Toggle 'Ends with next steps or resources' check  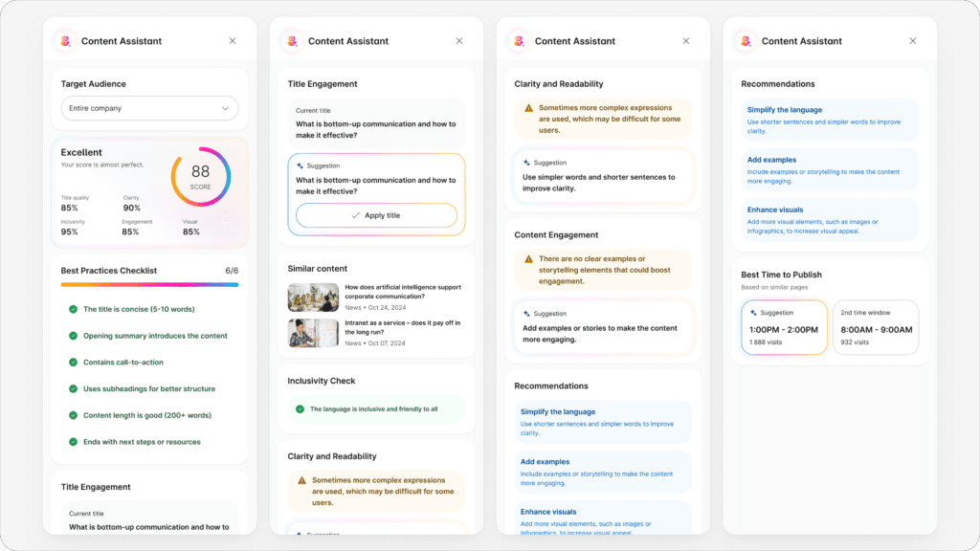73,442
